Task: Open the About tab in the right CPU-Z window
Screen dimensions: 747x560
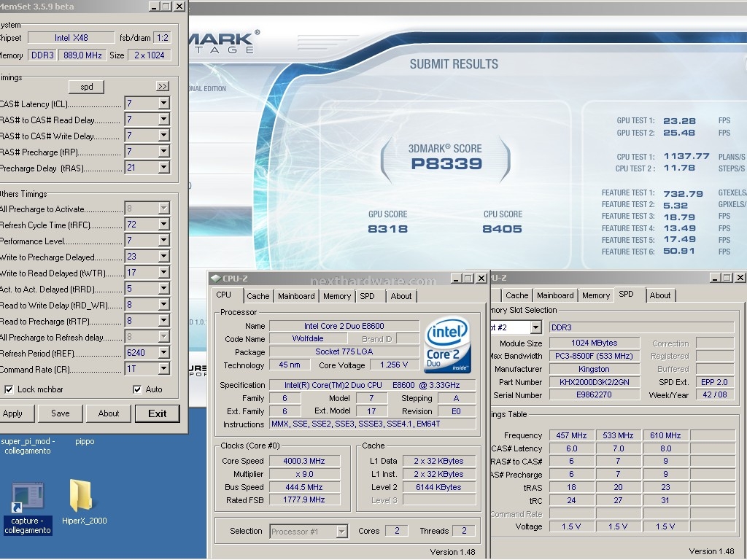Action: (x=660, y=296)
